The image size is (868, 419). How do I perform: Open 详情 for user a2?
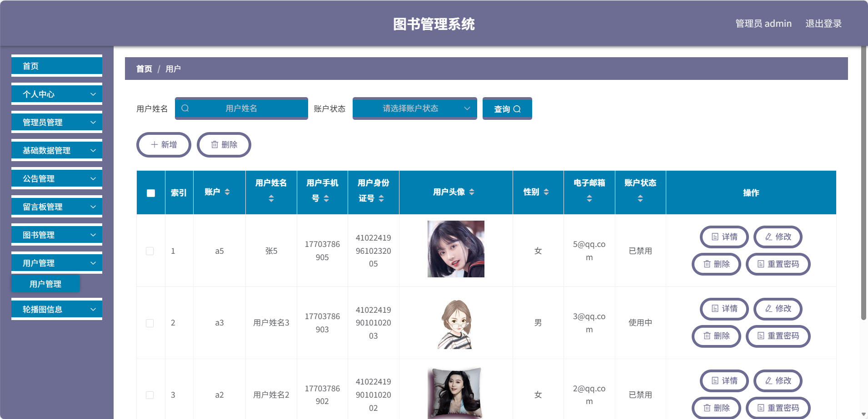(724, 381)
